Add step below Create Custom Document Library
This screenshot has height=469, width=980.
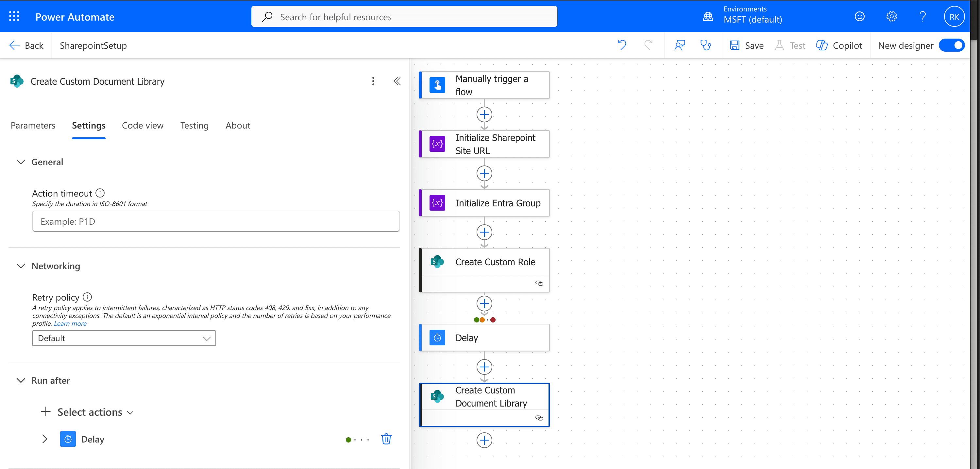[x=484, y=440]
